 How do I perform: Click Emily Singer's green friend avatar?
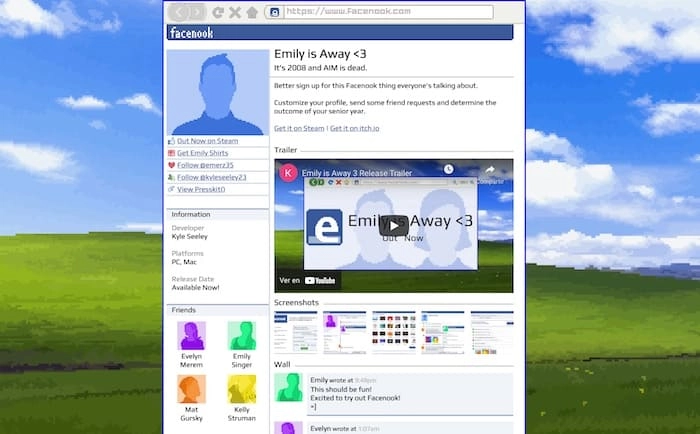[242, 335]
